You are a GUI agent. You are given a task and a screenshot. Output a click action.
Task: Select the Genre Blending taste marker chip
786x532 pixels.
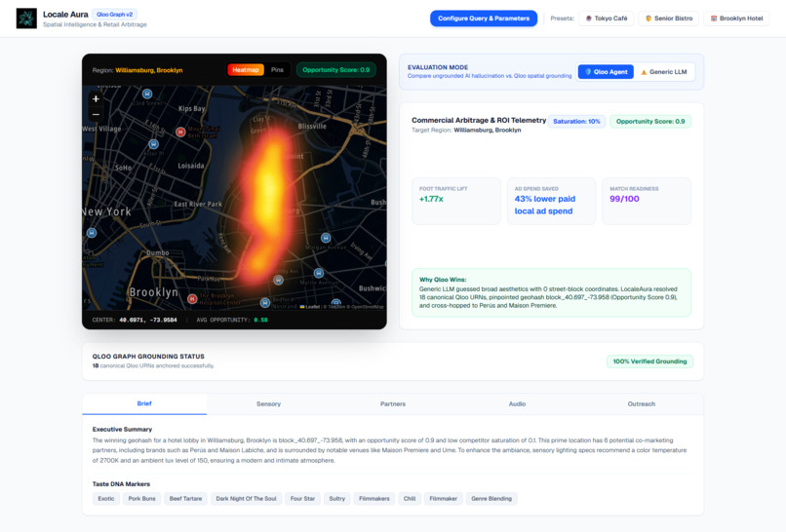coord(491,499)
